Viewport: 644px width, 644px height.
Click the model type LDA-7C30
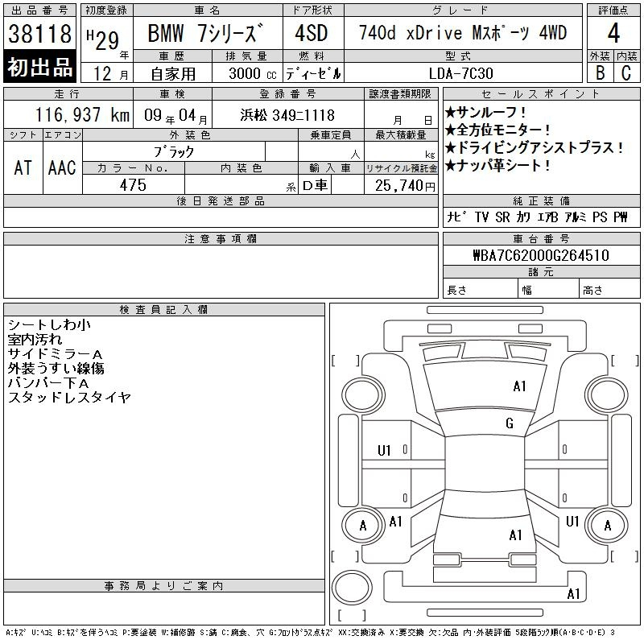point(463,72)
